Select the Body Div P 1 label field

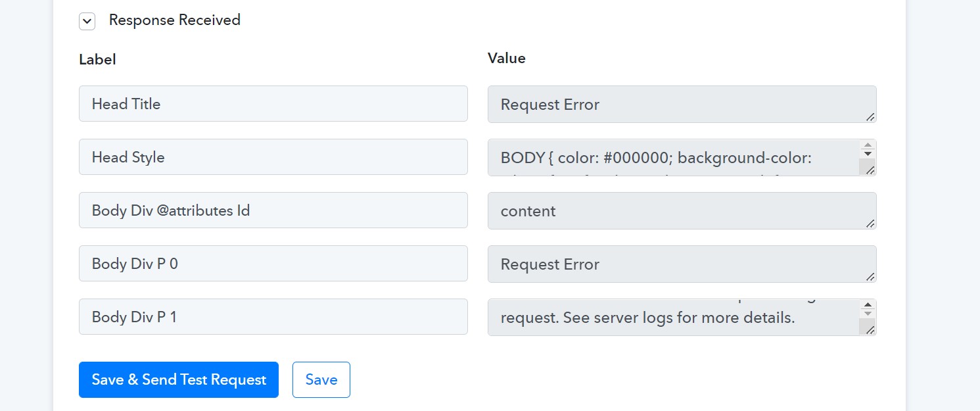(x=273, y=317)
